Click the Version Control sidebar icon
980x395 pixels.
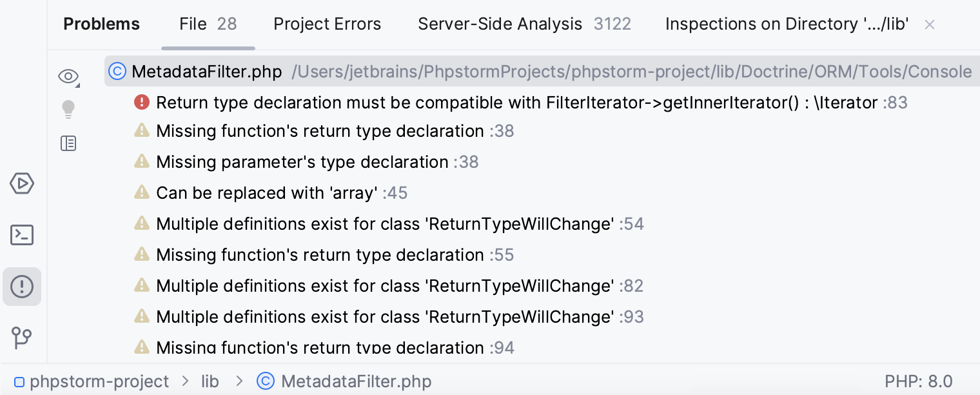(x=22, y=338)
